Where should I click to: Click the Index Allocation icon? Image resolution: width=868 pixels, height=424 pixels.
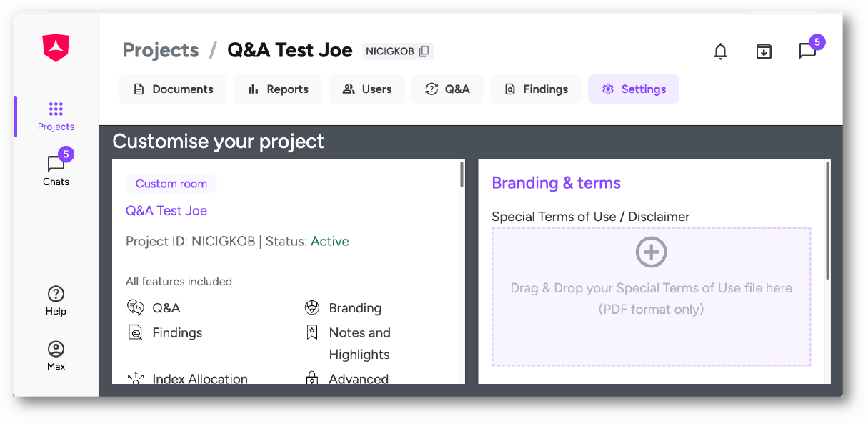136,379
